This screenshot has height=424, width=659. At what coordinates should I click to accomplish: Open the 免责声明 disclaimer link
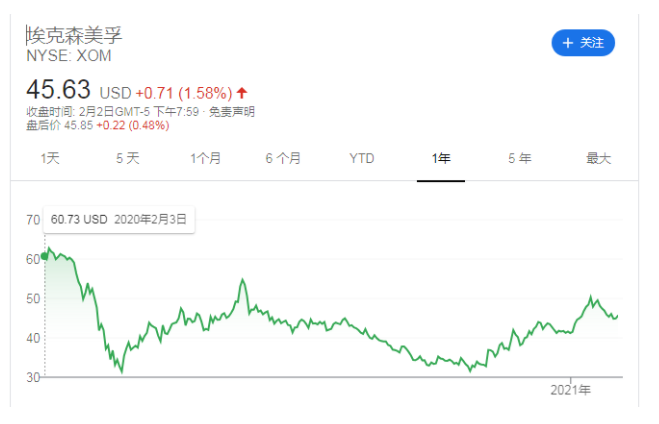(x=232, y=111)
